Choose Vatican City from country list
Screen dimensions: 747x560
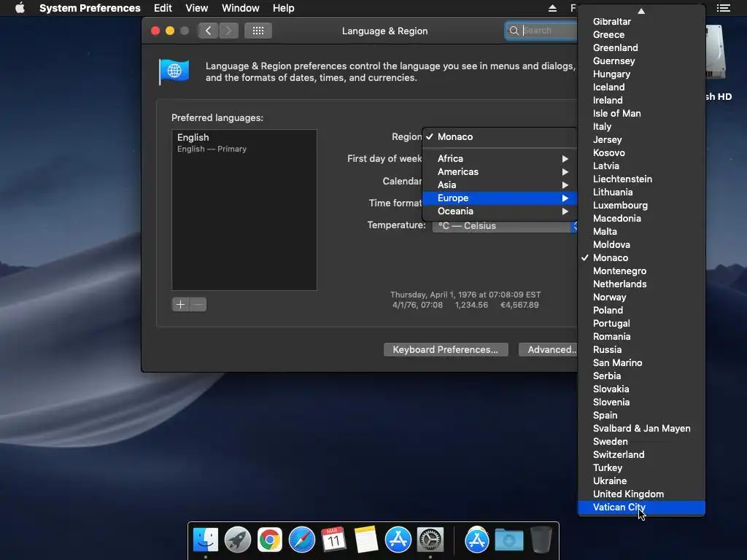(641, 507)
